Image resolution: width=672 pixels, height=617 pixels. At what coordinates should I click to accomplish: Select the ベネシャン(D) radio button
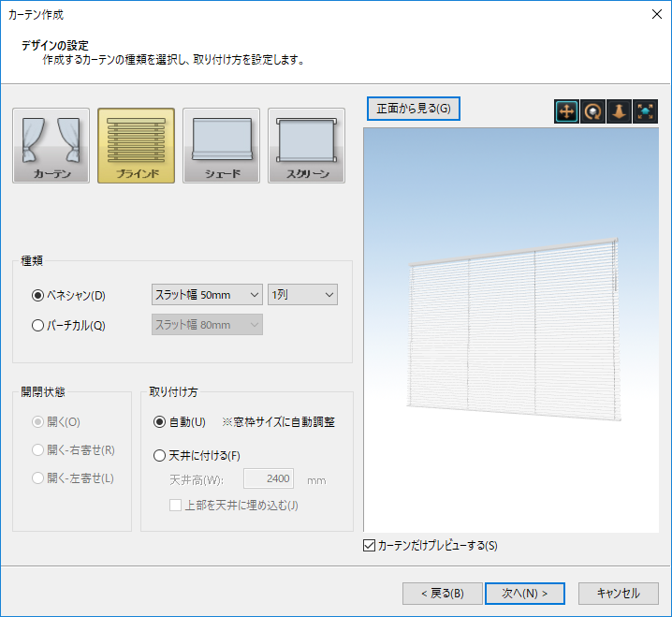click(x=38, y=295)
